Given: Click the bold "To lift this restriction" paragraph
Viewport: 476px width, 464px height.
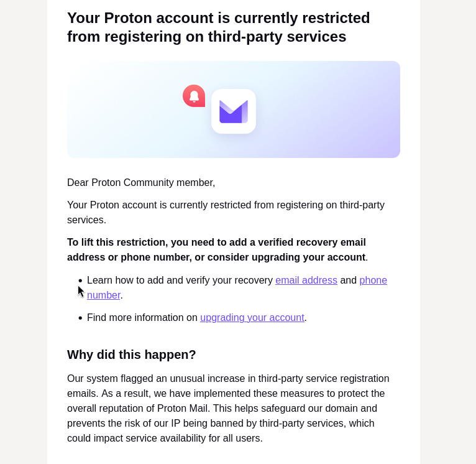Looking at the screenshot, I should 217,250.
